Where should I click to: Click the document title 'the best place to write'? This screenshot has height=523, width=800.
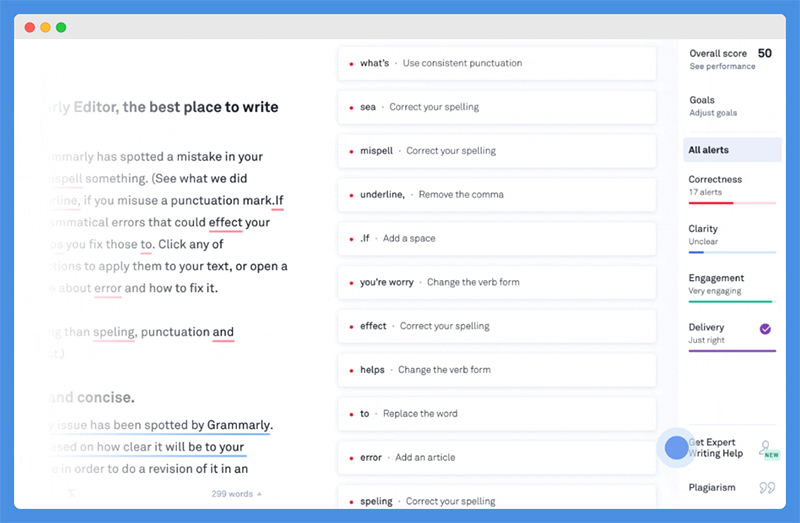tap(201, 107)
